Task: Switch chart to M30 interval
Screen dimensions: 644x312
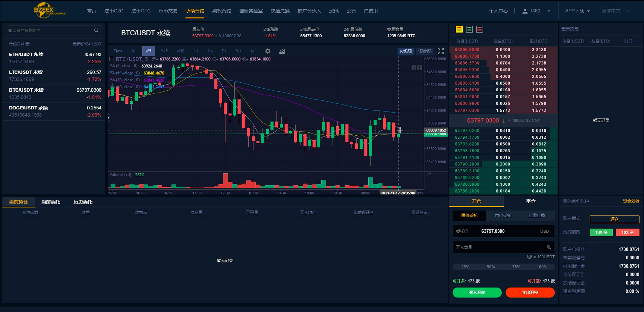Action: 181,51
